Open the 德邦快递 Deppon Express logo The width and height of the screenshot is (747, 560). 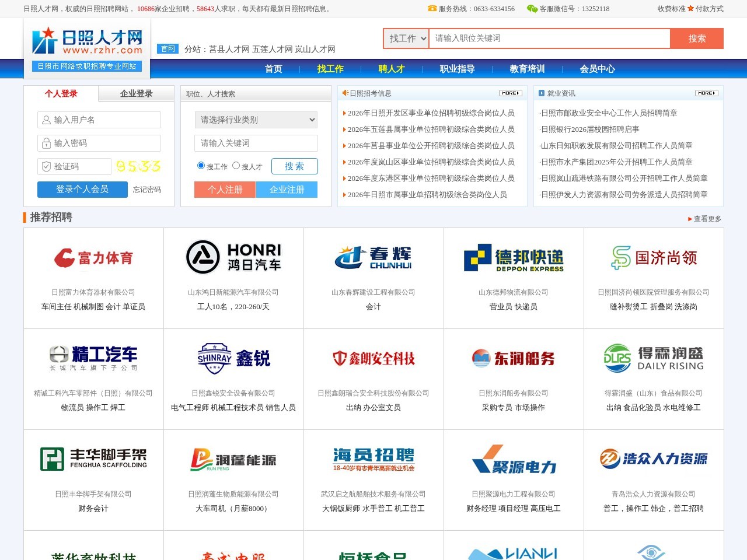(514, 258)
